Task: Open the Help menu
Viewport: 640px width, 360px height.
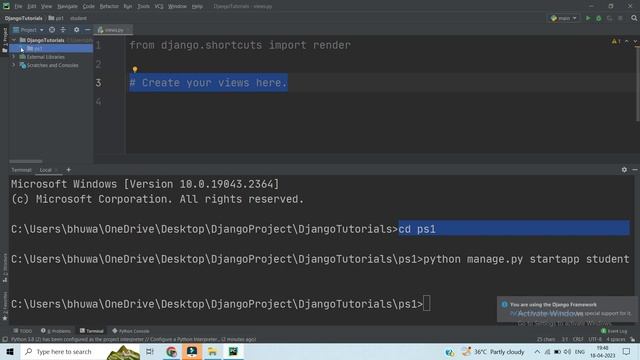Action: click(x=197, y=7)
